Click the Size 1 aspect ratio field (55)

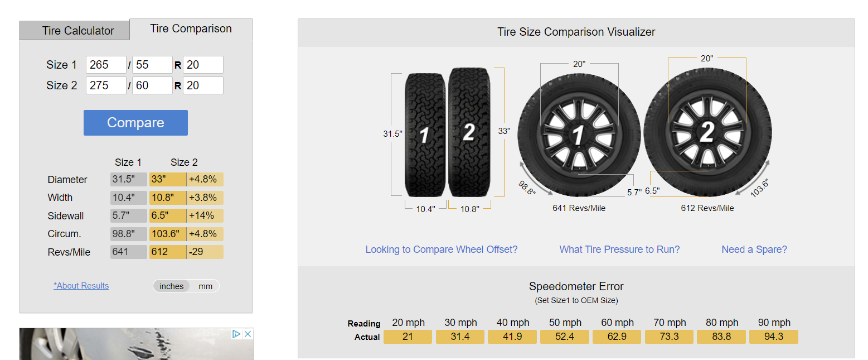pos(152,65)
